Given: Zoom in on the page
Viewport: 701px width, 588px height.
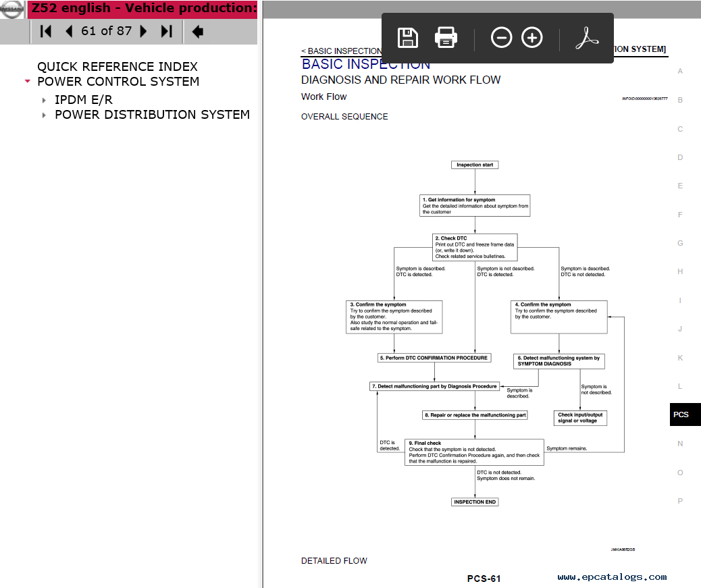Looking at the screenshot, I should click(x=532, y=38).
